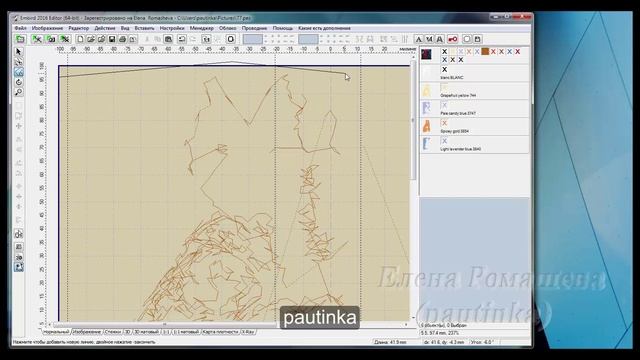640x360 pixels.
Task: Click the brown-orange color swatch in top row
Action: coord(485,51)
